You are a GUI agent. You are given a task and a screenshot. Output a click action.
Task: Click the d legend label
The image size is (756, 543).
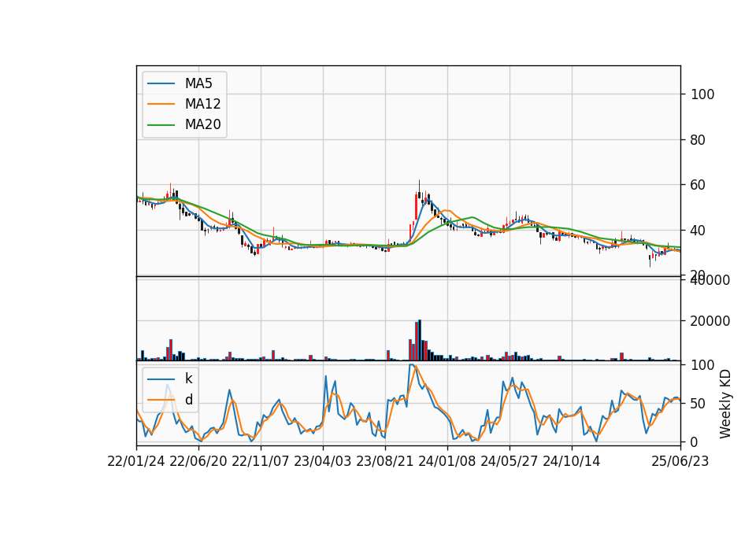[x=188, y=400]
